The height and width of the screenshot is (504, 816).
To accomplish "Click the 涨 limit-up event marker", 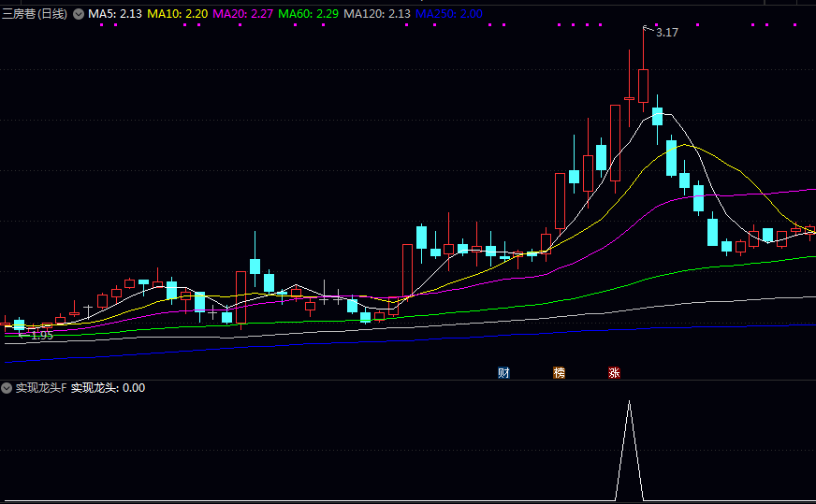I will [615, 372].
